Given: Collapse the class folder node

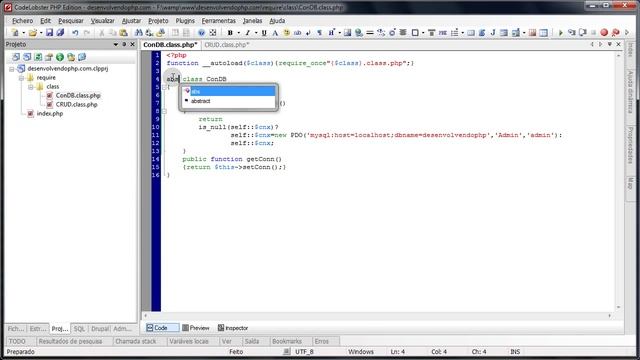Looking at the screenshot, I should [x=31, y=87].
